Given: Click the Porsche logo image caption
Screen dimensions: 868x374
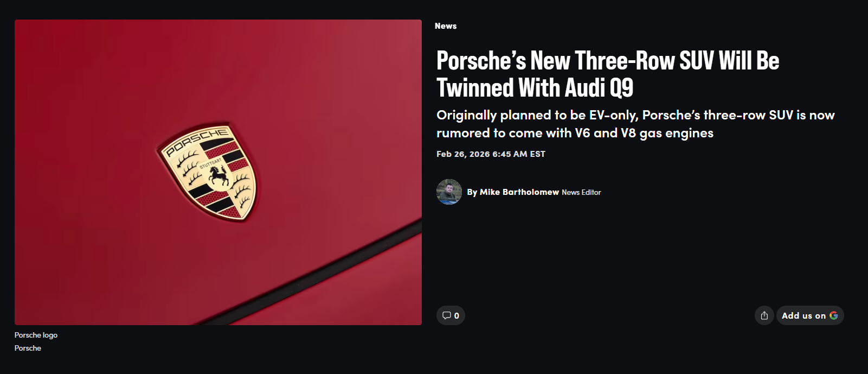Looking at the screenshot, I should (36, 335).
